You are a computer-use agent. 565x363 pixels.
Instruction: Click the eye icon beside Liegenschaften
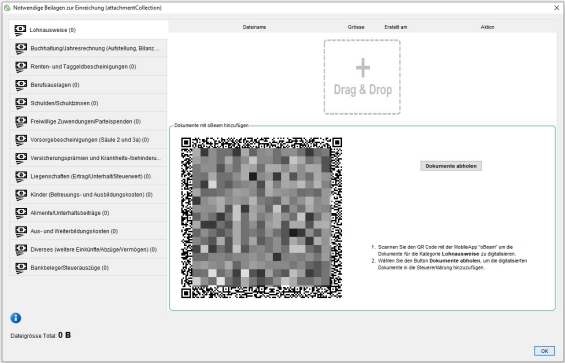click(x=21, y=177)
